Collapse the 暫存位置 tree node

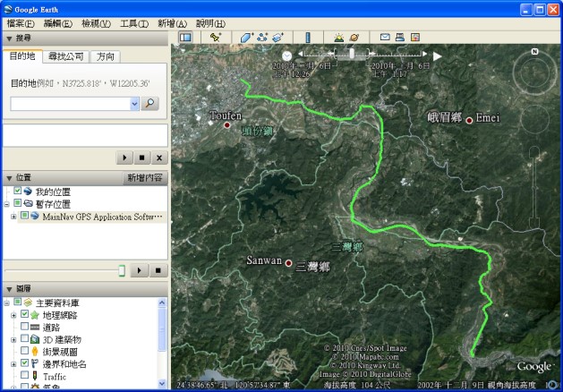click(x=7, y=204)
